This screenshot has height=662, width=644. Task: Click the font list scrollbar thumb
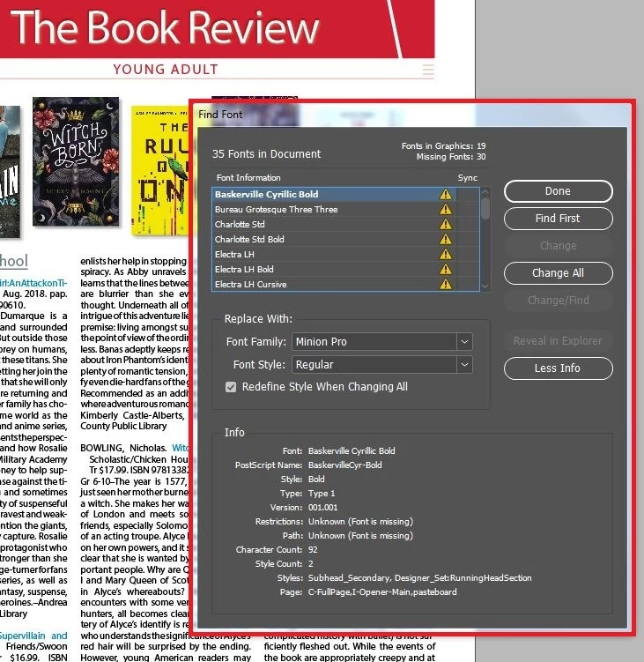point(485,209)
